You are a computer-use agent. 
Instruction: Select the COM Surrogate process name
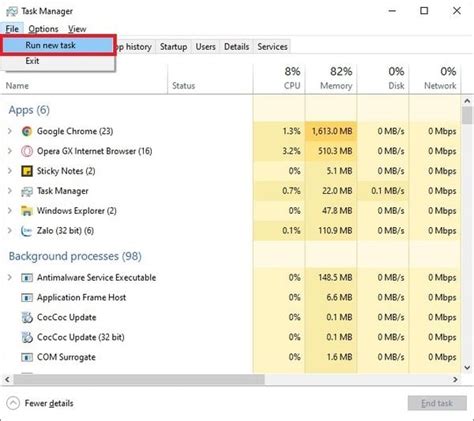[x=66, y=357]
